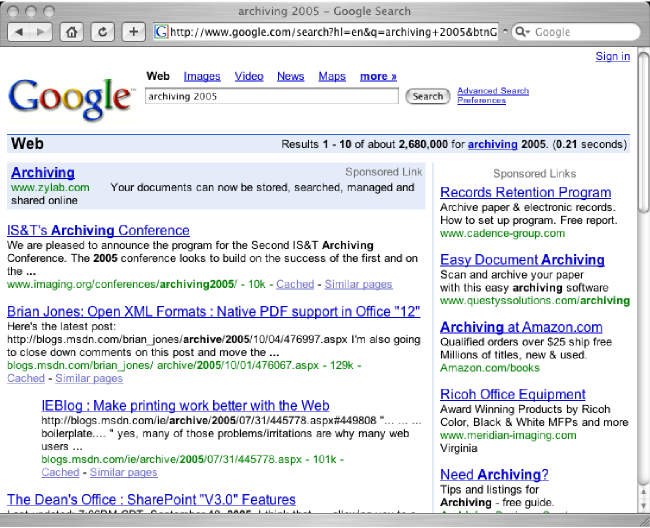
Task: Focus the toolbar Google search field
Action: click(576, 32)
